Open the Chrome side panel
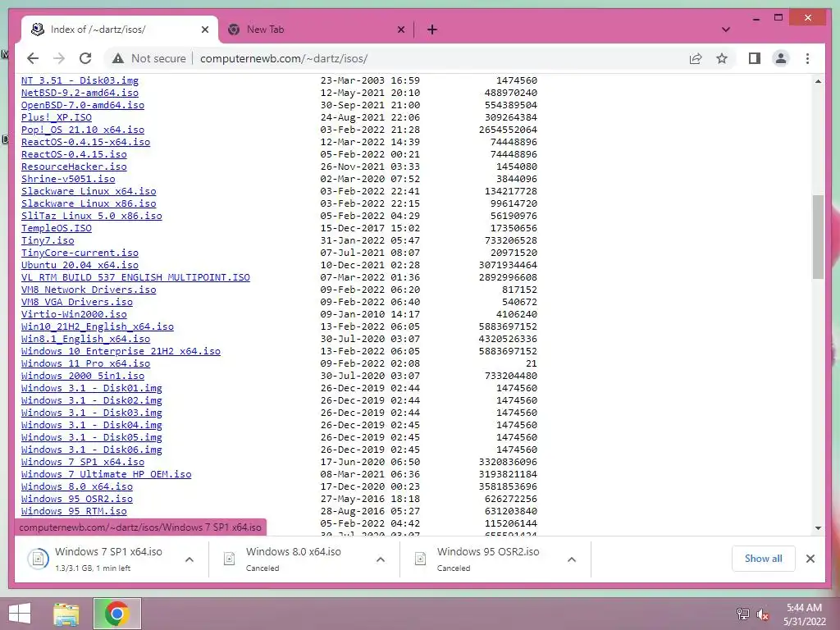The height and width of the screenshot is (630, 840). click(755, 58)
